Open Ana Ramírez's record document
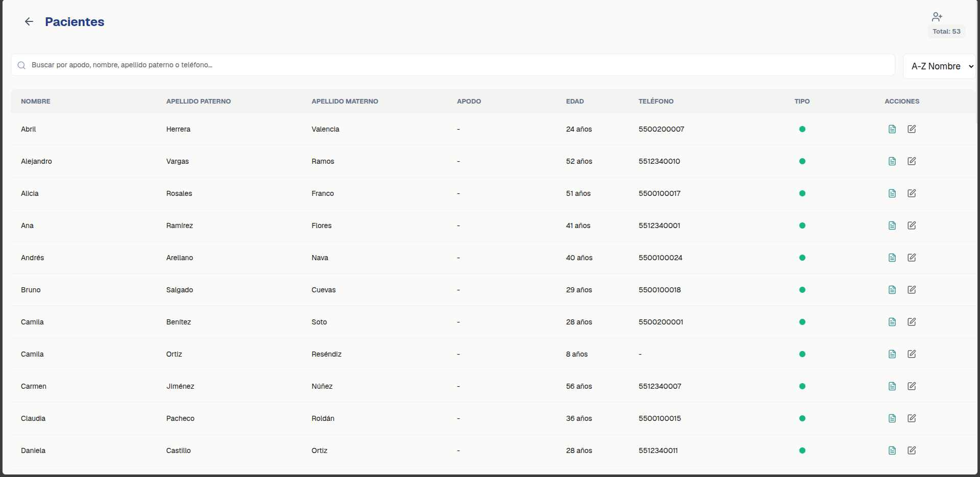 (x=892, y=225)
